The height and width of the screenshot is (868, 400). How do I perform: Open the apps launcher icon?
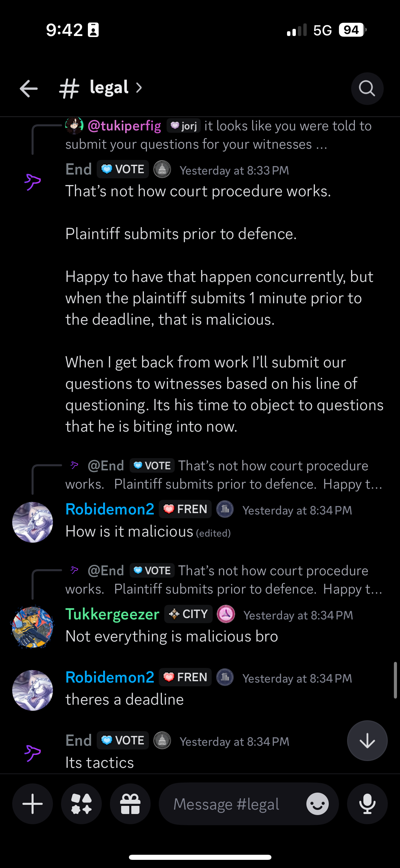pos(81,804)
